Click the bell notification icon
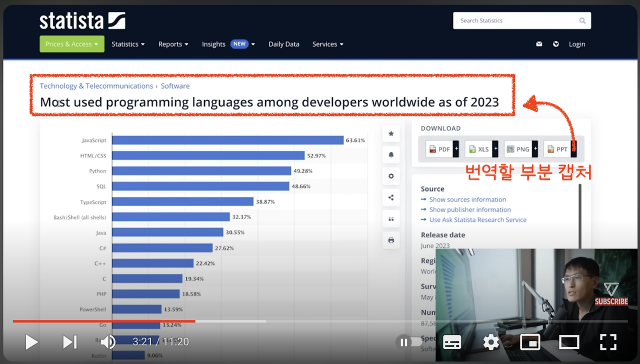640x364 pixels. coord(391,155)
